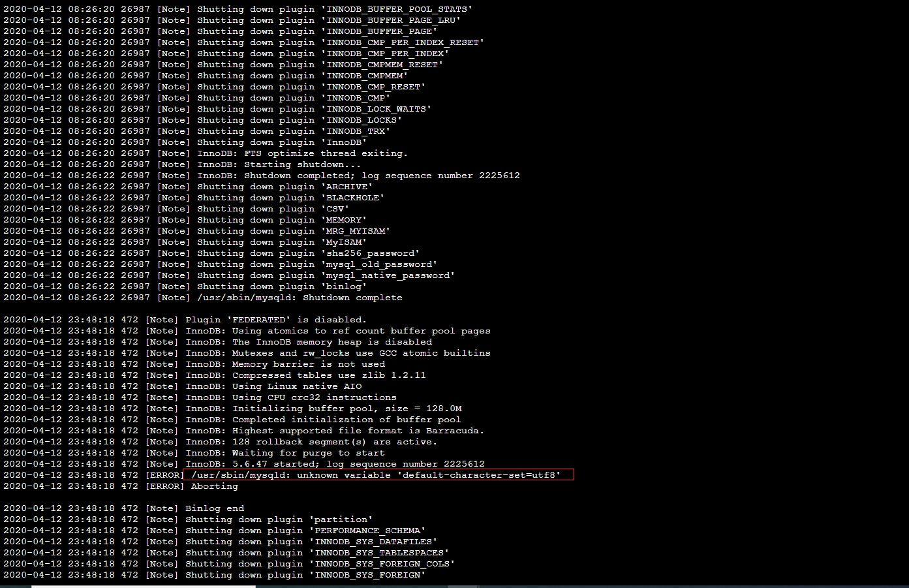909x588 pixels.
Task: Select the 'MyISAM' plugin shutdown line
Action: (185, 242)
